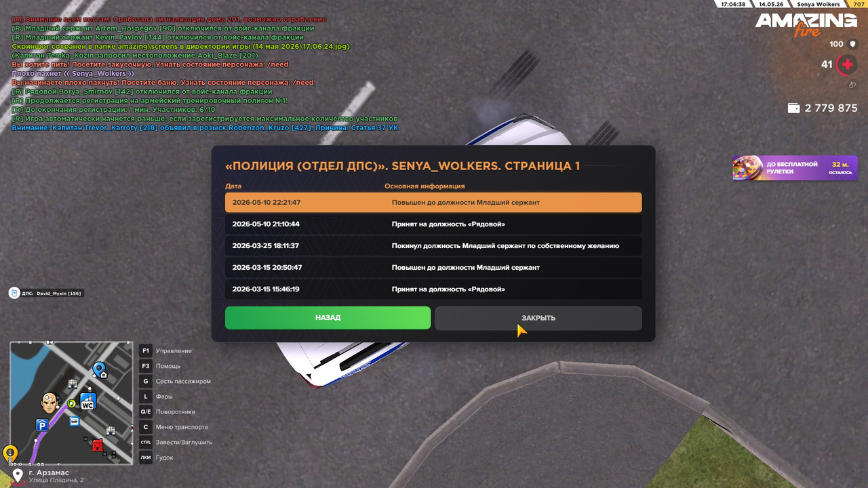Select the row dated 2026-03-15 20:50:47
The width and height of the screenshot is (868, 488).
click(x=433, y=268)
